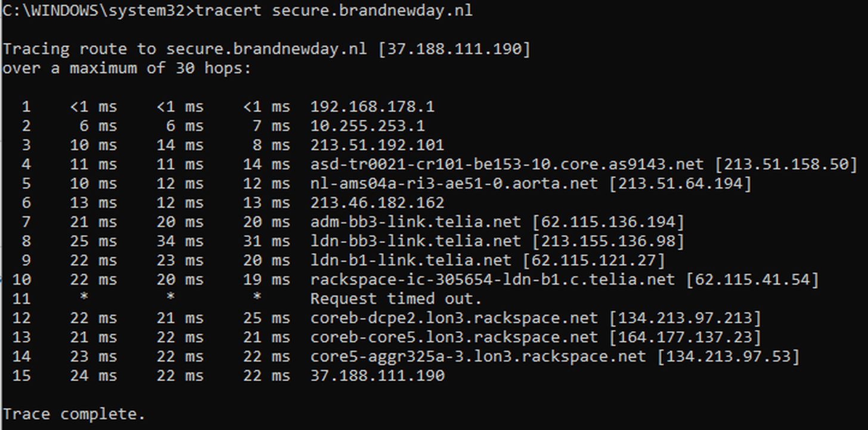
Task: Click the over a maximum of 30 hops text
Action: 127,68
